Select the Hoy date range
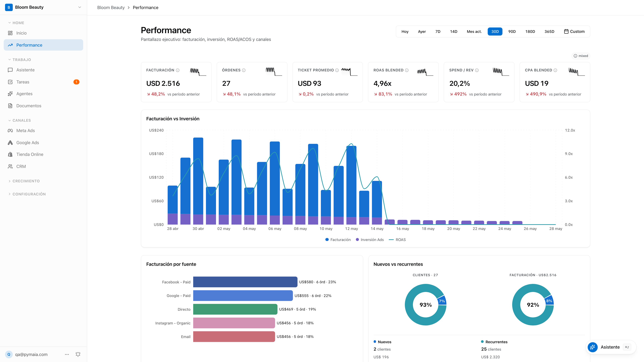Viewport: 644px width, 362px height. (x=405, y=32)
